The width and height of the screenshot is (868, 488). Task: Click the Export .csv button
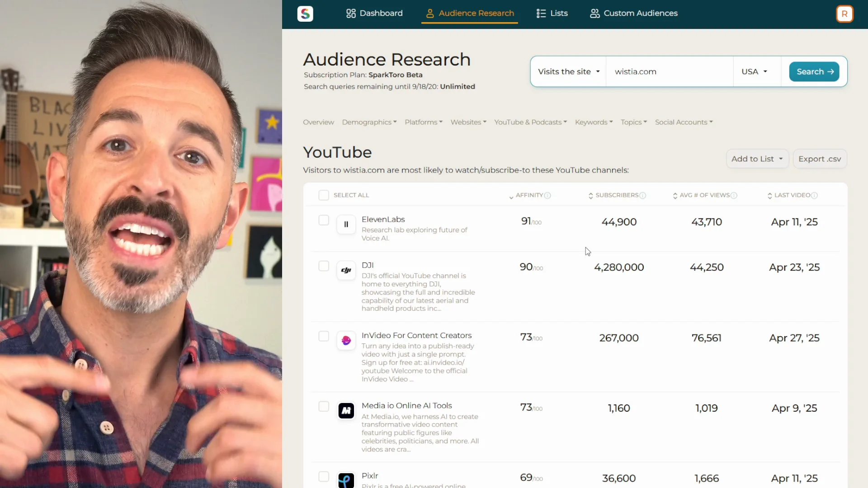click(x=820, y=159)
